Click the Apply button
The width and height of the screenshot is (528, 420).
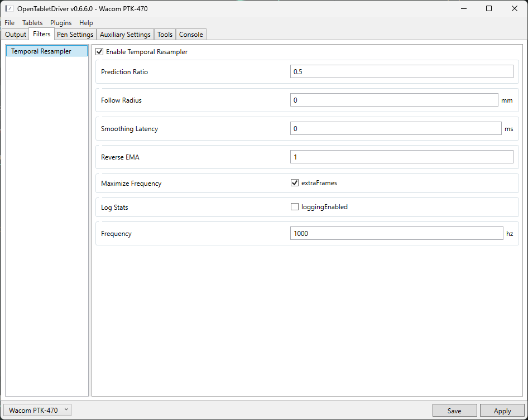click(x=502, y=411)
